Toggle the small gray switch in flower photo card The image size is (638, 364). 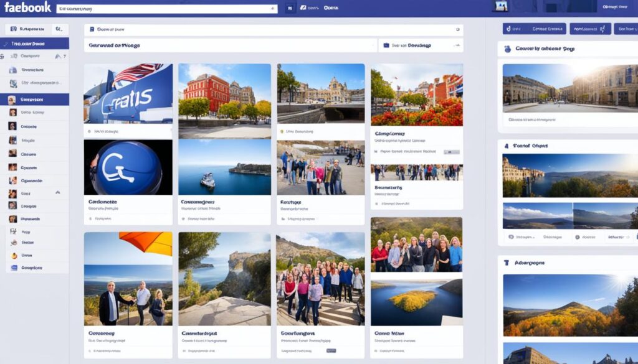click(x=450, y=151)
